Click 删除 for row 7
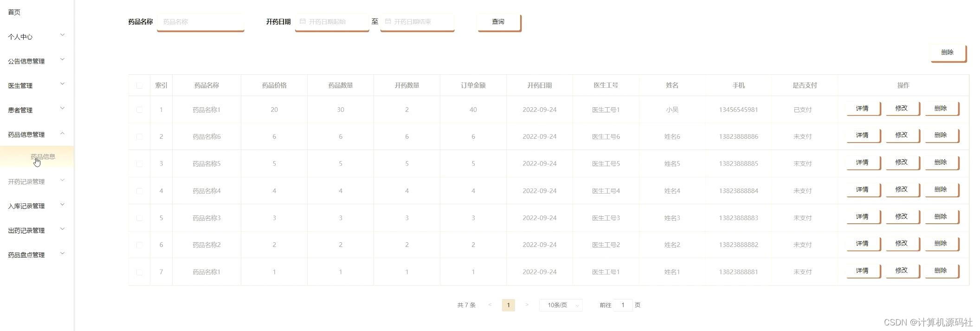Screen dimensions: 980x331 [941, 271]
